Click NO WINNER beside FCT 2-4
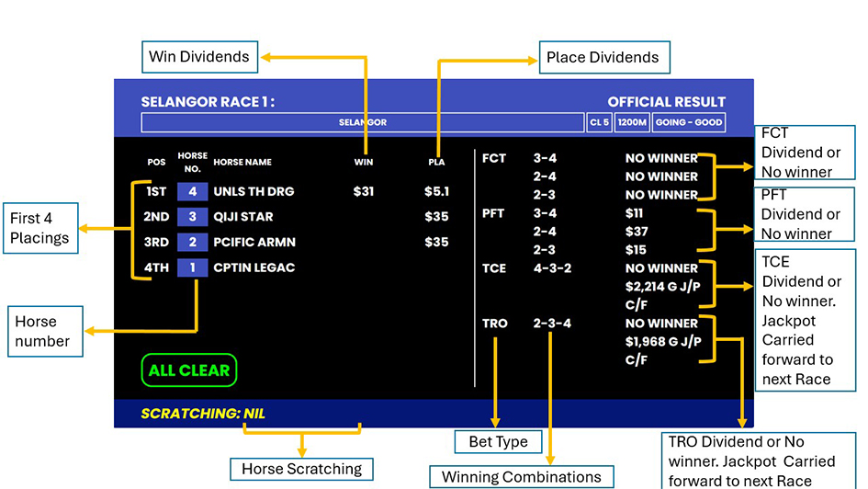Viewport: 868px width, 489px height. 661,176
